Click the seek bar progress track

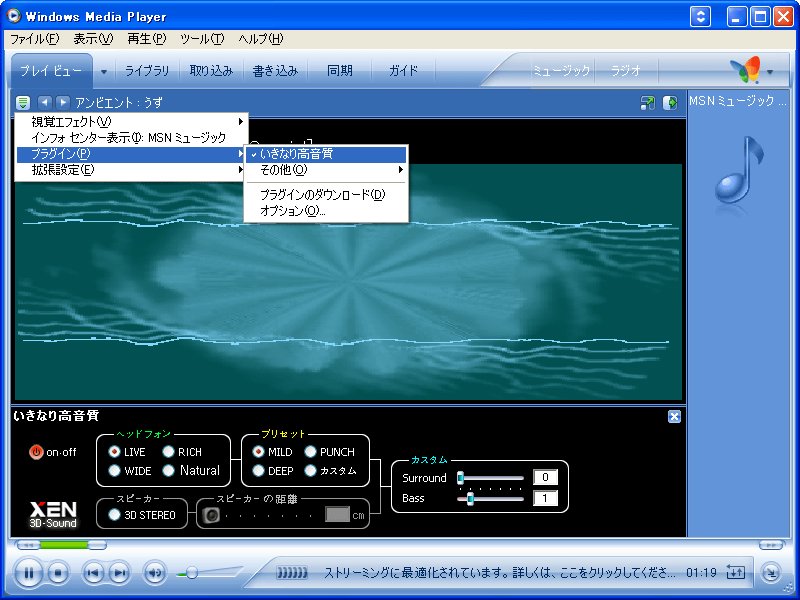64,545
